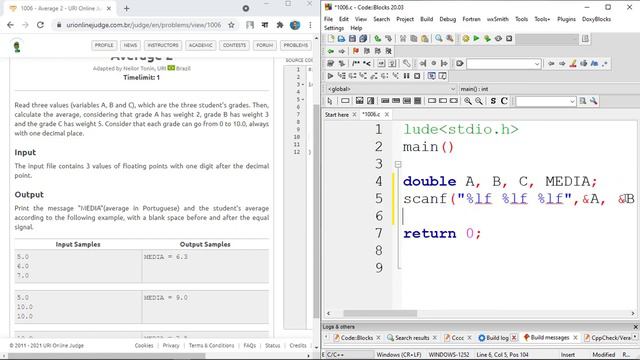Click the Zoom out icon in editor toolbar
Image resolution: width=640 pixels, height=360 pixels.
click(x=478, y=101)
